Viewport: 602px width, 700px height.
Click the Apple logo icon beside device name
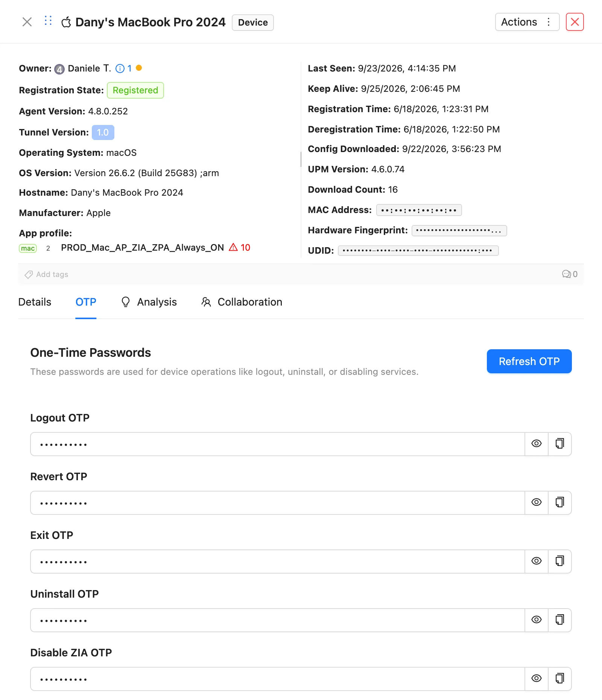66,23
